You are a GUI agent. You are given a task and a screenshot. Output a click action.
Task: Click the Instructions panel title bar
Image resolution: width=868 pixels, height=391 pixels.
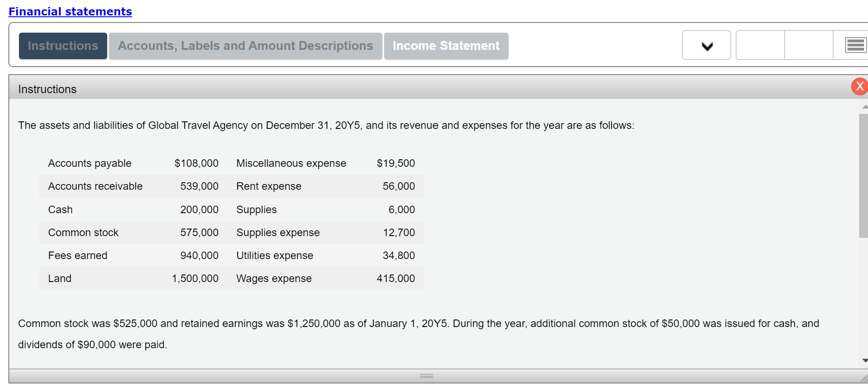tap(47, 89)
